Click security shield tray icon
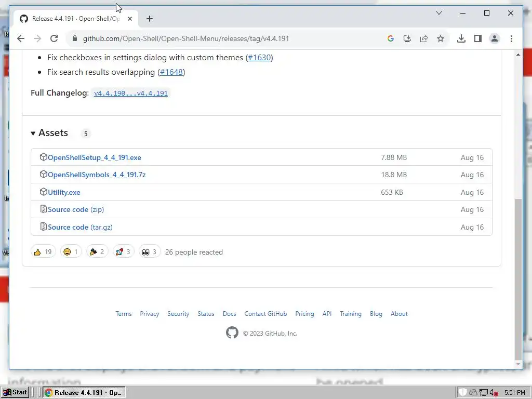Viewport: 532px width, 399px height. click(462, 393)
